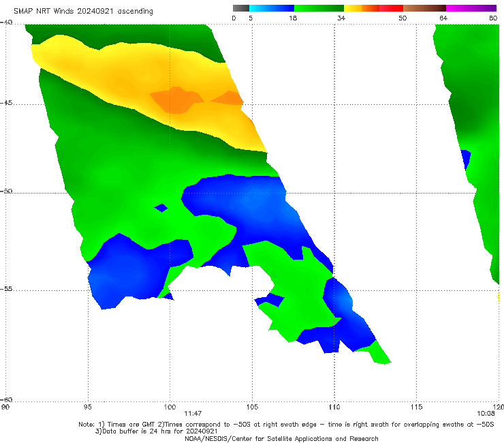Click the '-50' latitude axis label
Viewport: 504px width, 443px height.
6,191
